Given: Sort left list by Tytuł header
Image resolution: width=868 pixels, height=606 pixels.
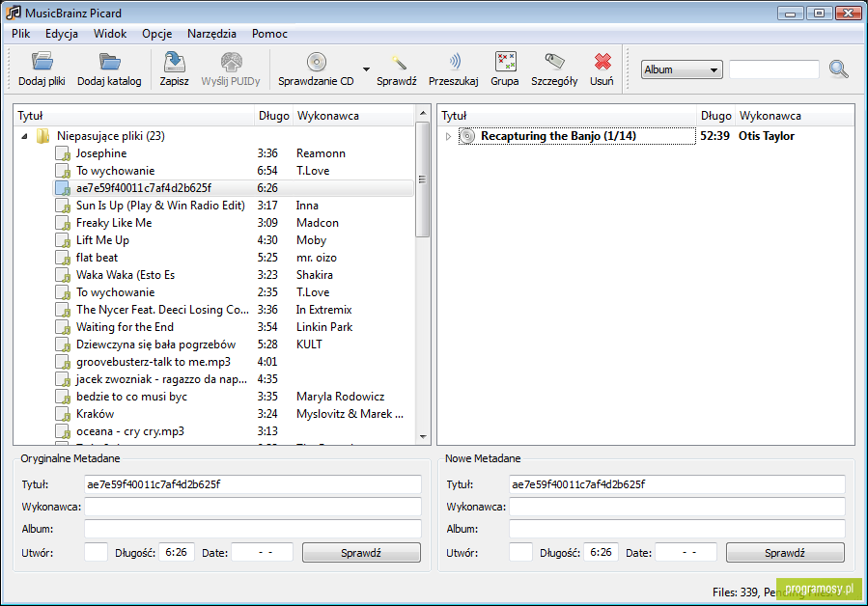Looking at the screenshot, I should coord(134,116).
